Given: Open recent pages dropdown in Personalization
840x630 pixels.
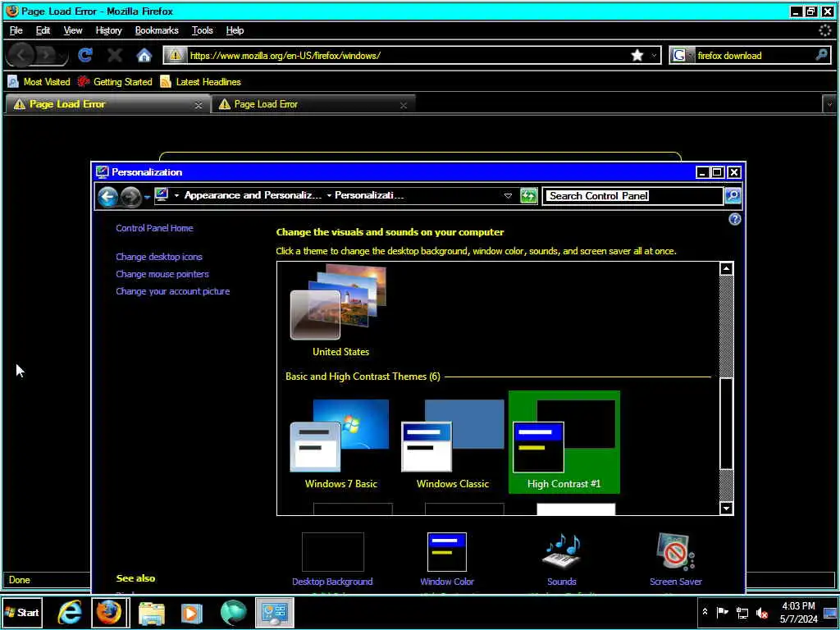Looking at the screenshot, I should coord(147,197).
